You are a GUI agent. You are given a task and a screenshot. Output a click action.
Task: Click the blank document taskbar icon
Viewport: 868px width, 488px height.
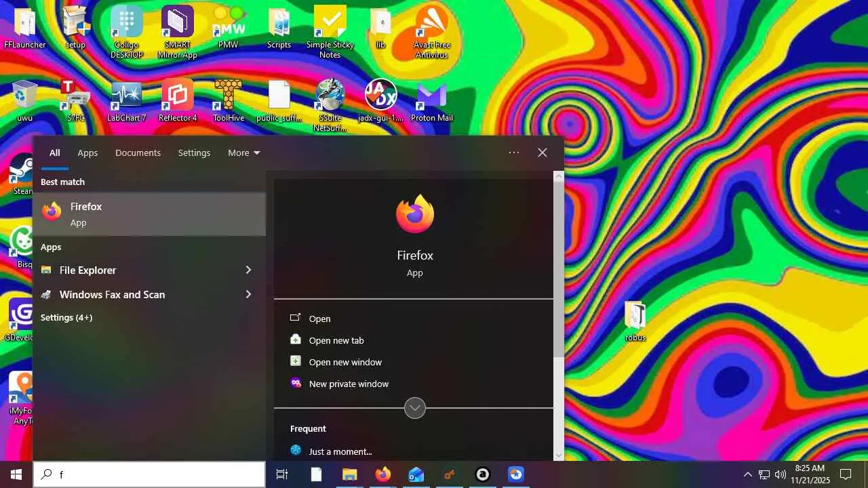(x=317, y=474)
